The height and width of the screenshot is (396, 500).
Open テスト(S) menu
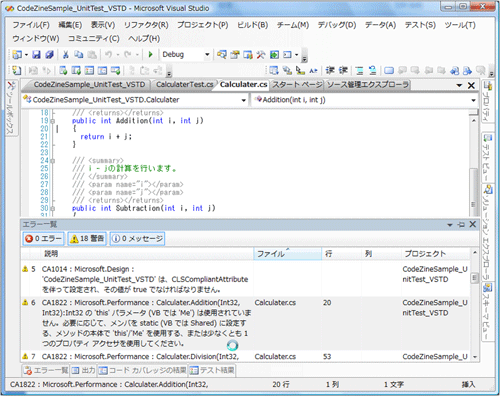[x=420, y=25]
